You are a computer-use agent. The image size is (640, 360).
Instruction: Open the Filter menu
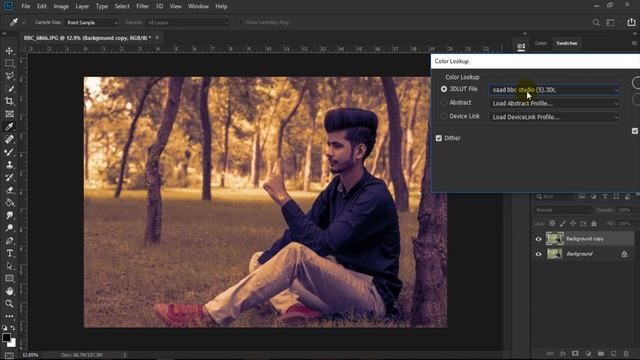142,6
